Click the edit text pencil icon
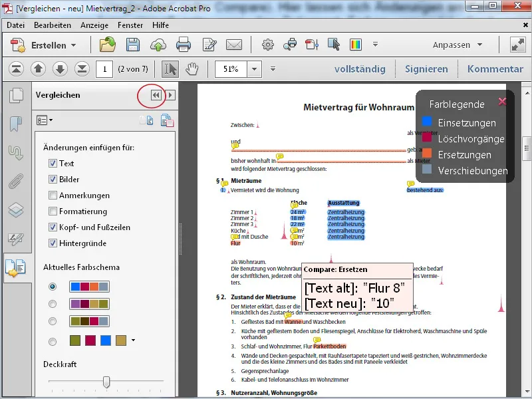This screenshot has height=399, width=532. pos(209,45)
